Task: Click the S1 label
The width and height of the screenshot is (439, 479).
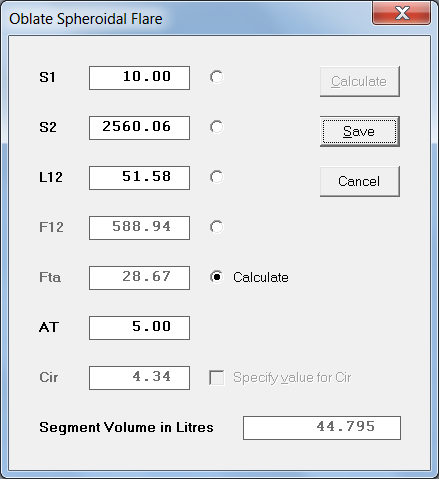Action: click(47, 77)
